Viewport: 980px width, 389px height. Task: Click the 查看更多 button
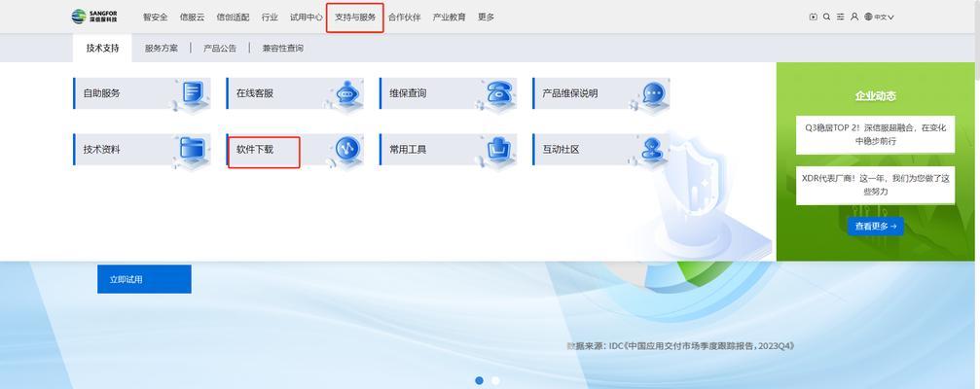876,226
